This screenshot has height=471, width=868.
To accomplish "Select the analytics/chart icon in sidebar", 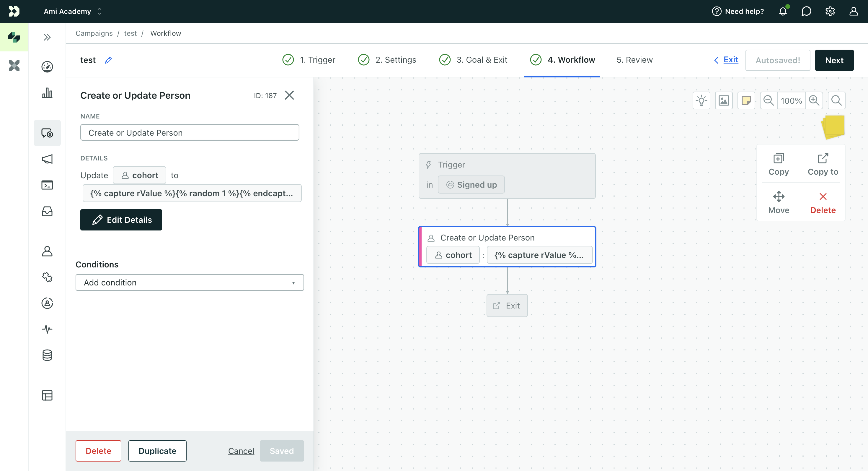I will click(47, 92).
